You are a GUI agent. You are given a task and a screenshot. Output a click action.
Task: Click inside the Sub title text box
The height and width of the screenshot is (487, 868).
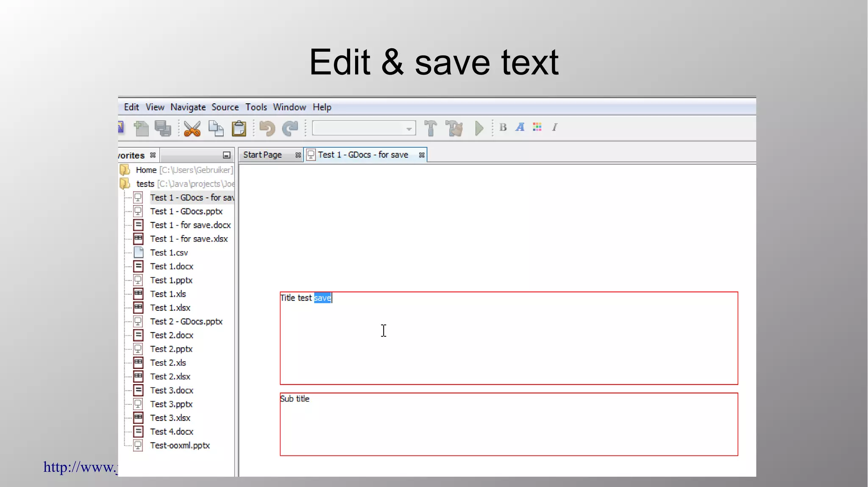[x=509, y=425]
